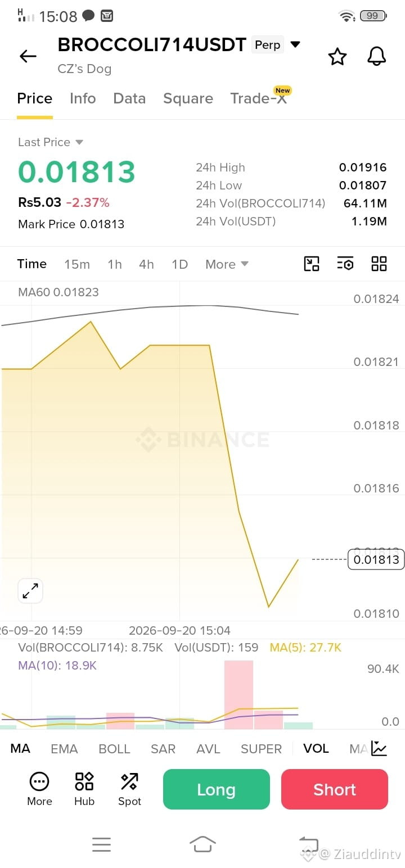Expand the chart to fullscreen
Viewport: 405px width, 868px height.
pos(30,591)
